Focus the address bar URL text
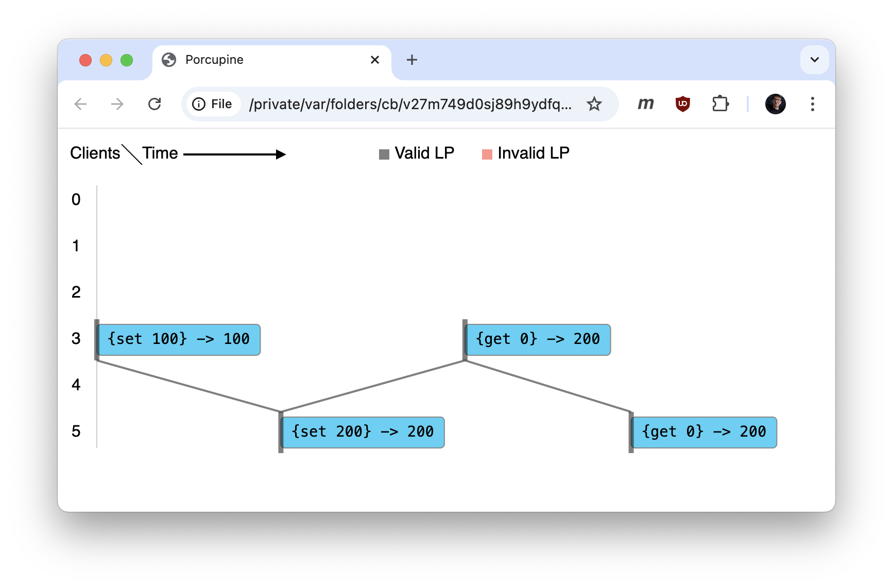Screen dimensions: 893x588 [410, 104]
